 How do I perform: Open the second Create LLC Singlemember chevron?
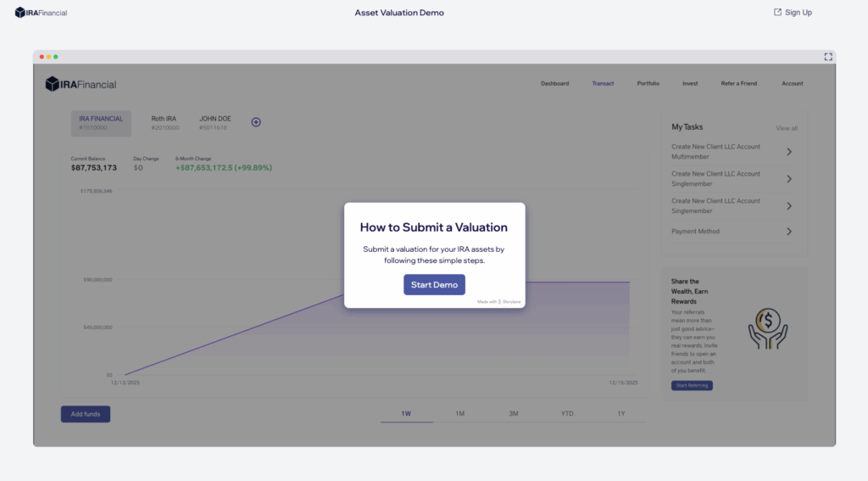pyautogui.click(x=789, y=206)
